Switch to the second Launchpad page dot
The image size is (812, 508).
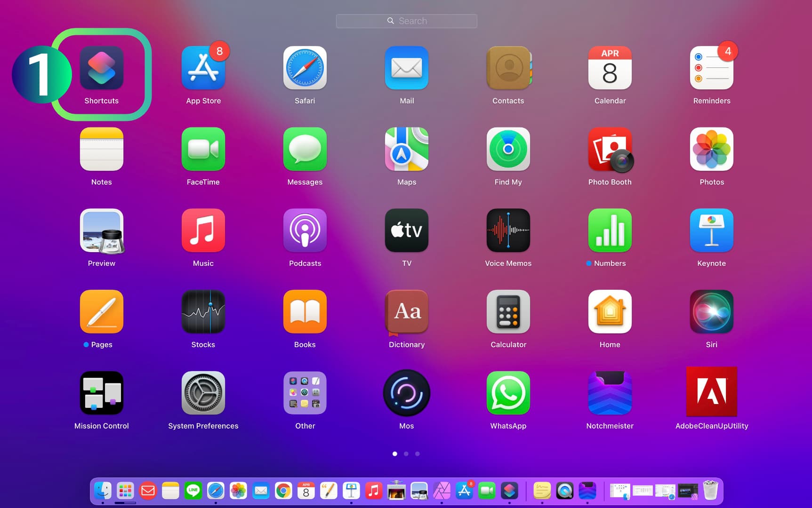[406, 454]
